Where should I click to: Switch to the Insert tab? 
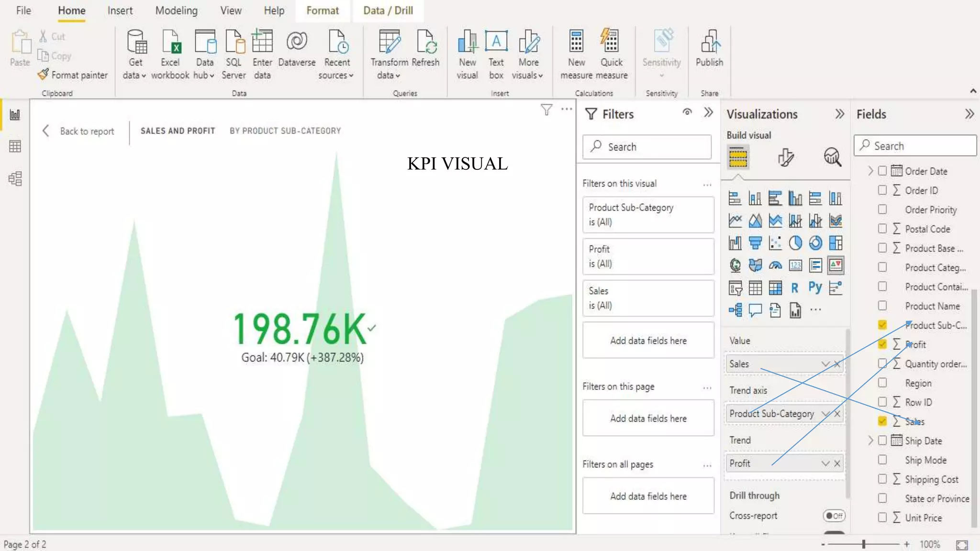coord(120,11)
